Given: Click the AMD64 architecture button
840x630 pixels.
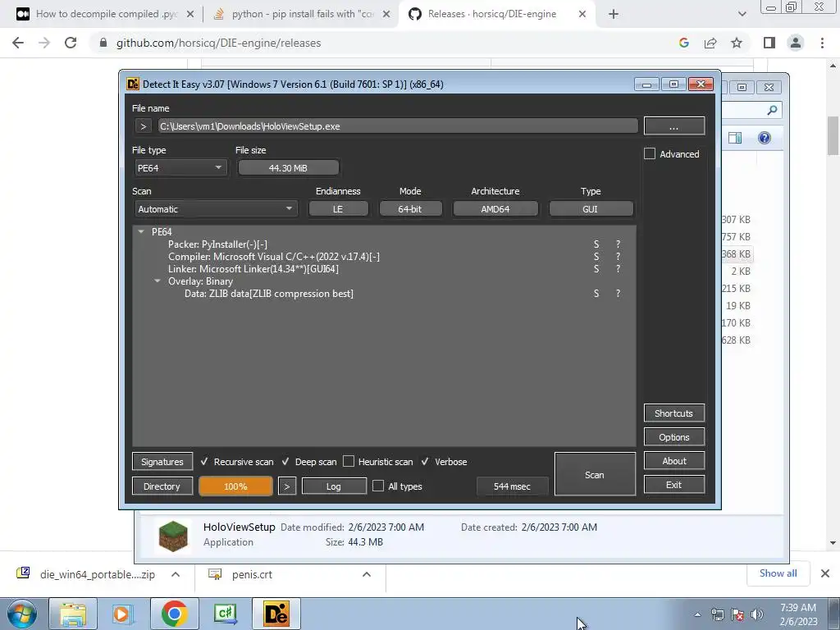Looking at the screenshot, I should [x=495, y=209].
